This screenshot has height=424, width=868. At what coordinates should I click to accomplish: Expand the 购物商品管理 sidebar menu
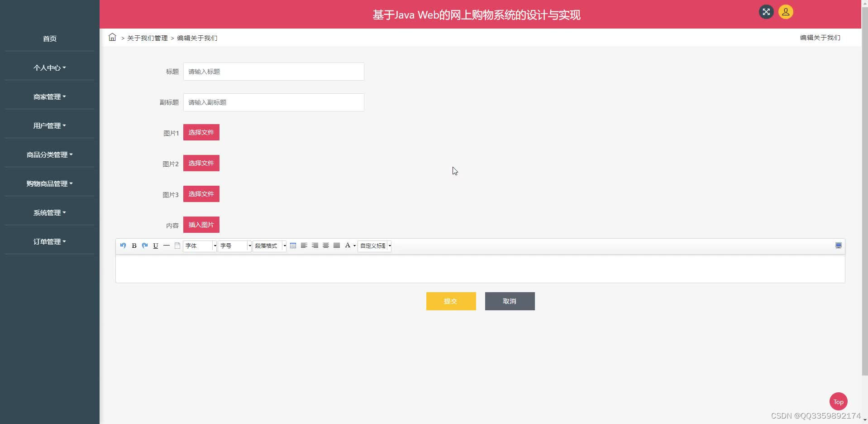click(49, 183)
